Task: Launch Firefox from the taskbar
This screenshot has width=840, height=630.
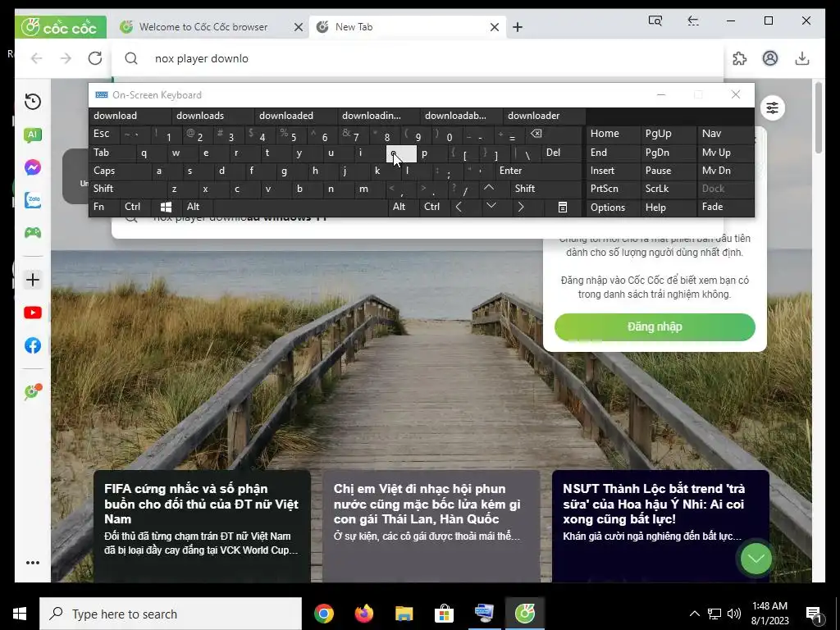Action: pos(363,614)
